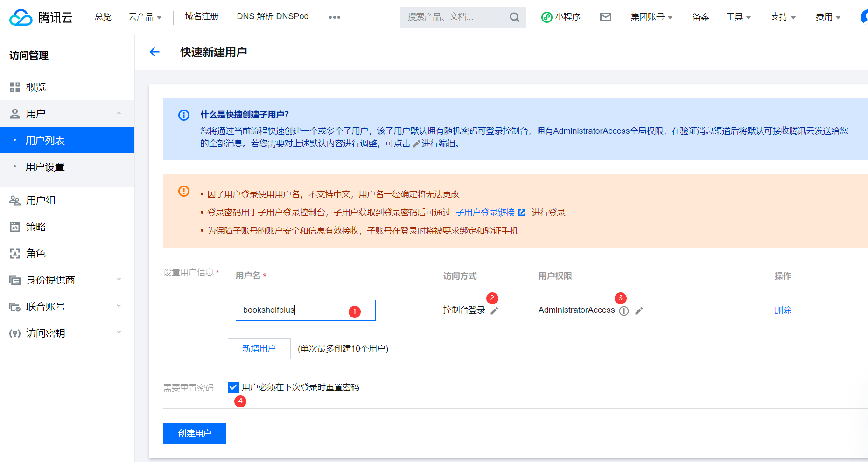Click the pencil icon next to AdministratorAccess
The width and height of the screenshot is (868, 462).
tap(639, 310)
